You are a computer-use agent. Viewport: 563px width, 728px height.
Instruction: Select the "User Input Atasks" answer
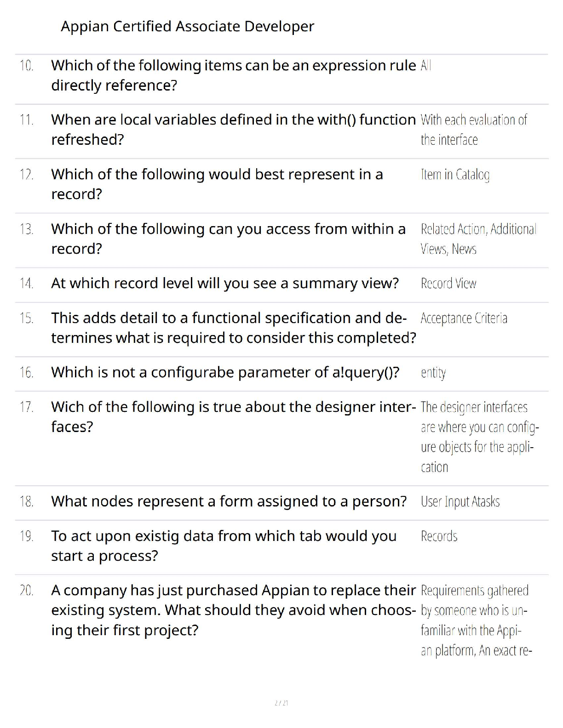coord(460,501)
